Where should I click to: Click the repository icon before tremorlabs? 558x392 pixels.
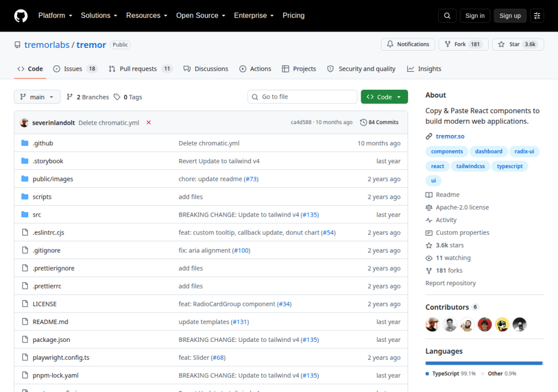click(x=17, y=45)
